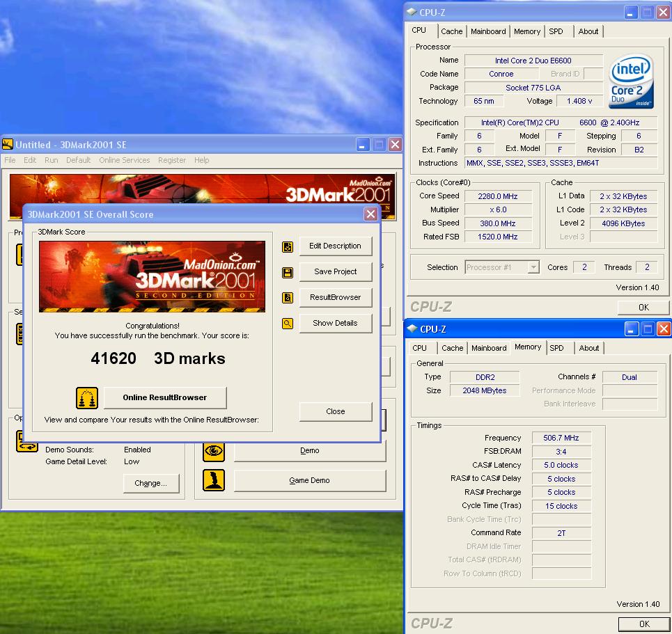Click the FSB:DRAM value 3:4

561,452
